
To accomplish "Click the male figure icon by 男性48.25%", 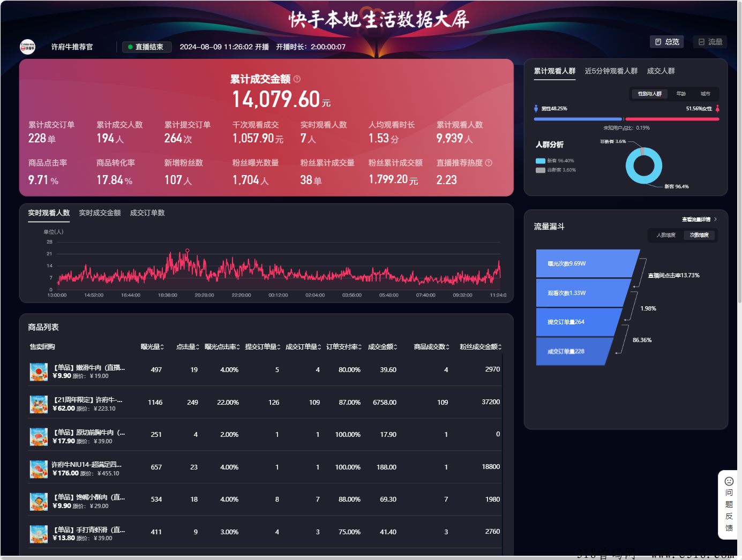I will (536, 108).
